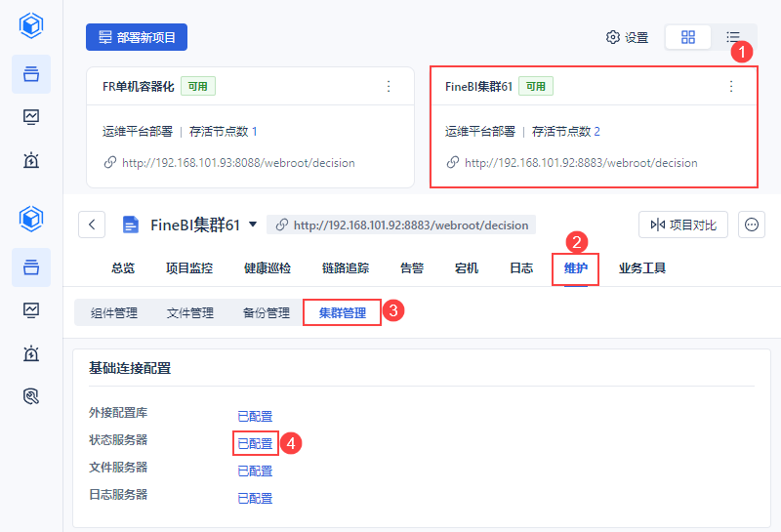The width and height of the screenshot is (781, 532).
Task: Click 存活节点数 2 on FineBI集群61 card
Action: point(566,132)
